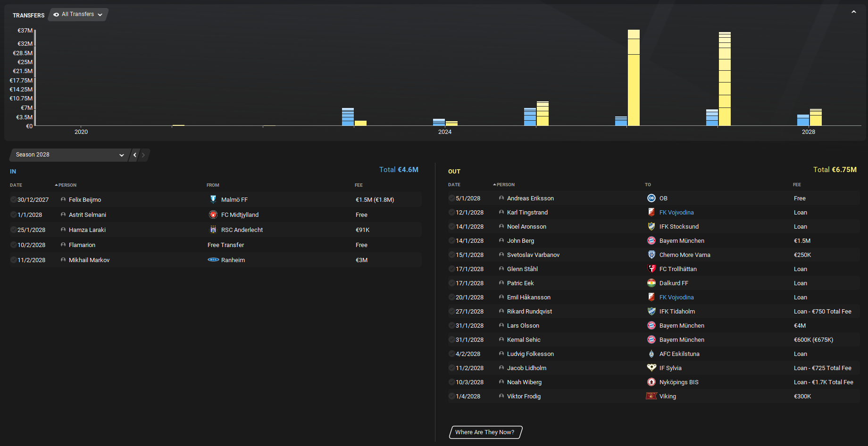Collapse the Transfers chart panel

click(853, 12)
